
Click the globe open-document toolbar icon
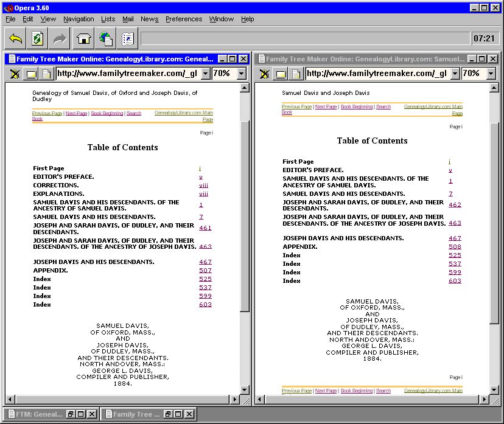pyautogui.click(x=106, y=38)
